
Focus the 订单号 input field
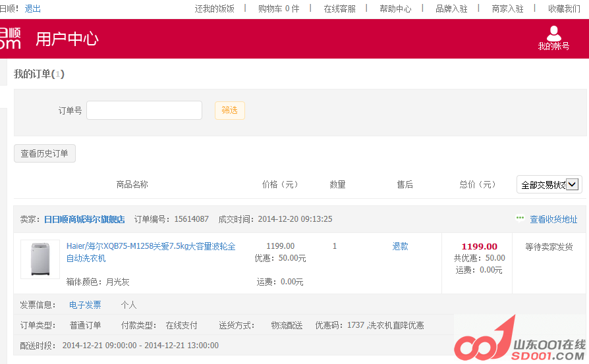pos(144,111)
